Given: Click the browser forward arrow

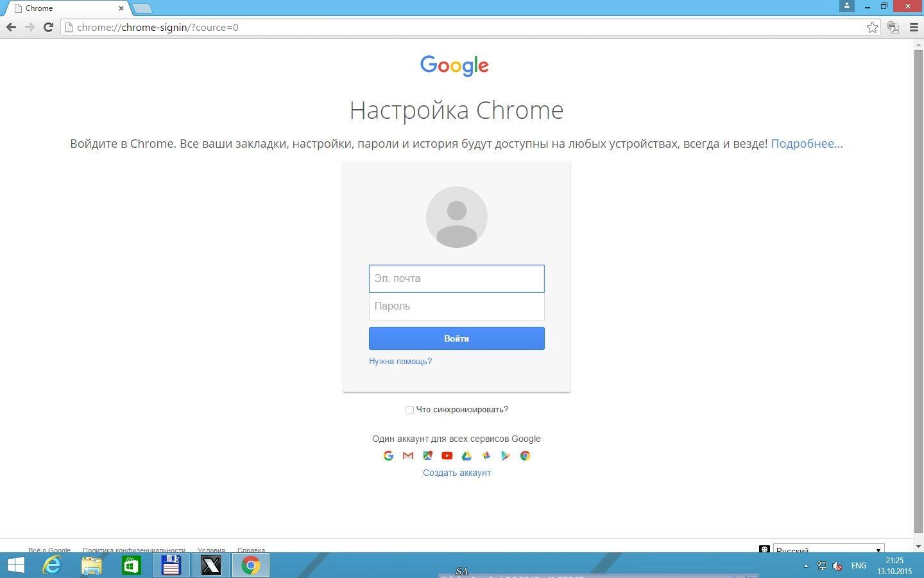Looking at the screenshot, I should coord(30,27).
